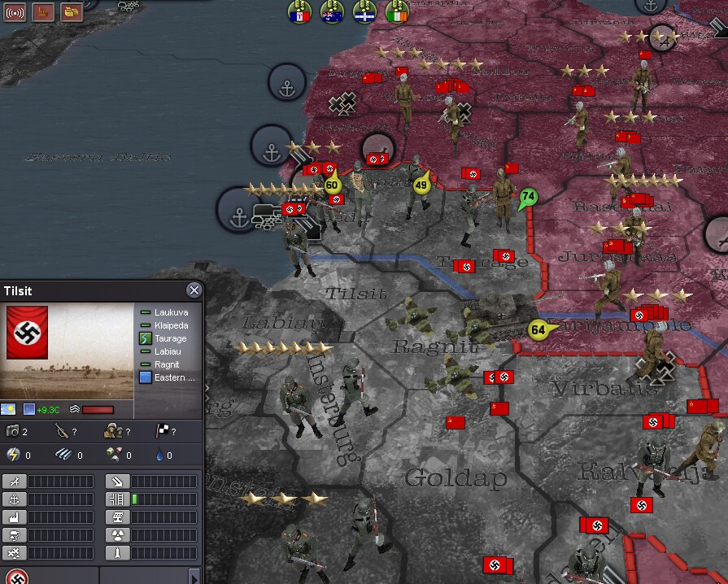The image size is (728, 584).
Task: Click the camera intel level icon
Action: [12, 431]
